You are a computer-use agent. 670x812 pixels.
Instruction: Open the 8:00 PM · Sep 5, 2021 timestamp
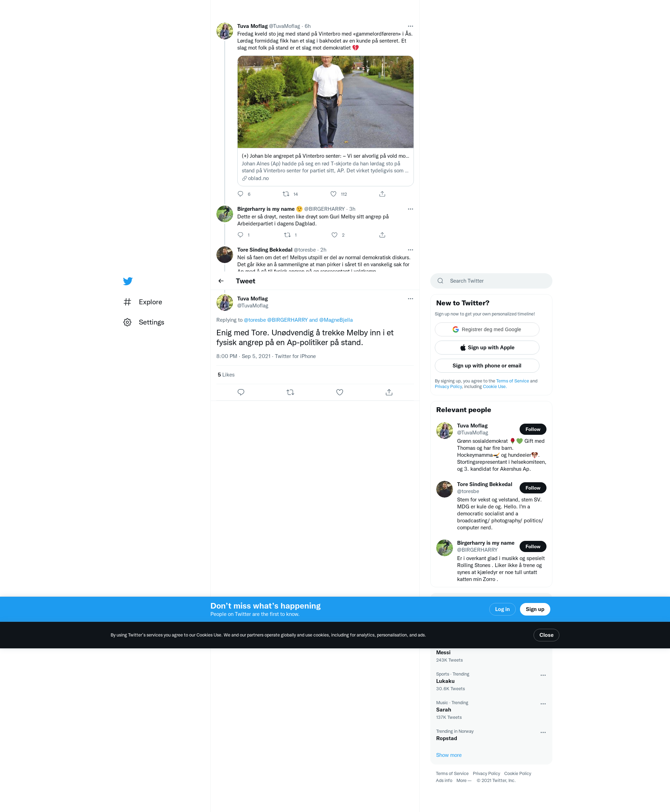pos(243,356)
